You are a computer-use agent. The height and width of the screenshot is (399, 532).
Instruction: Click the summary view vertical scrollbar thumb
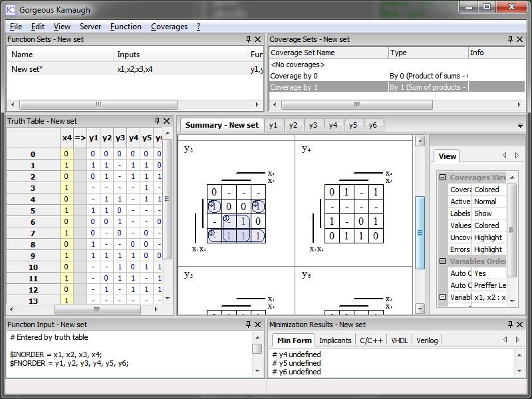coord(420,233)
